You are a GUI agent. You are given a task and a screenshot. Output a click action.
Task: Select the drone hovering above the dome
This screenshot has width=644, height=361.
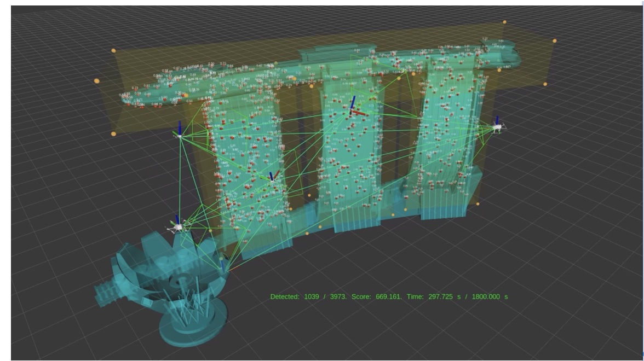(x=178, y=225)
